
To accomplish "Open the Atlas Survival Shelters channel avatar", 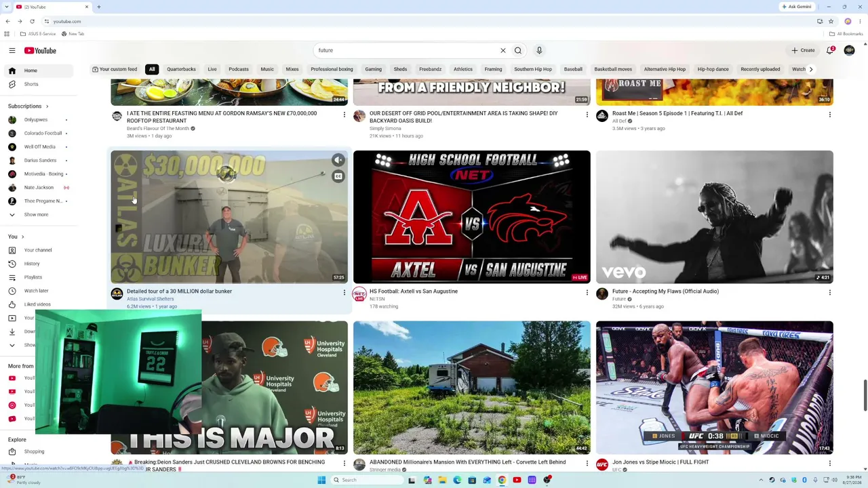I will pos(117,293).
